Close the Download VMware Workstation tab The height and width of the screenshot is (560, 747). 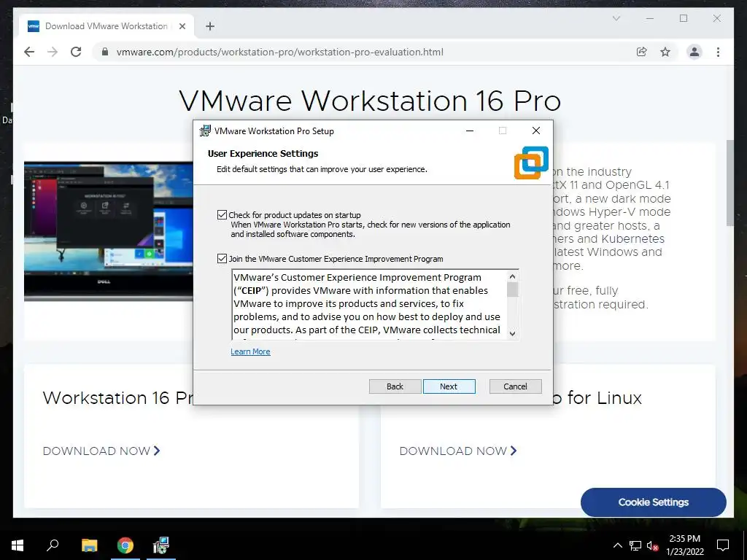(182, 26)
